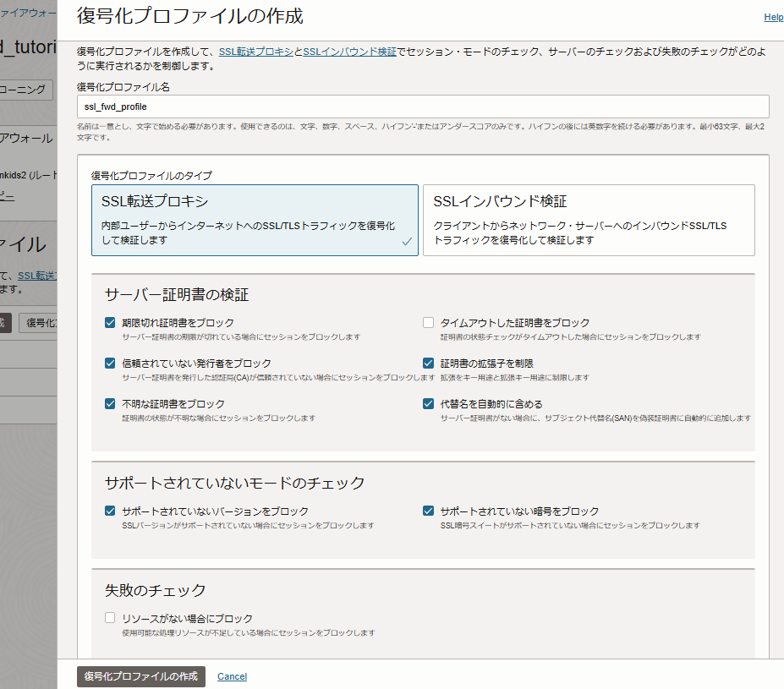
Task: Disable the サポートされていない暗号をブロック checkbox
Action: [429, 511]
